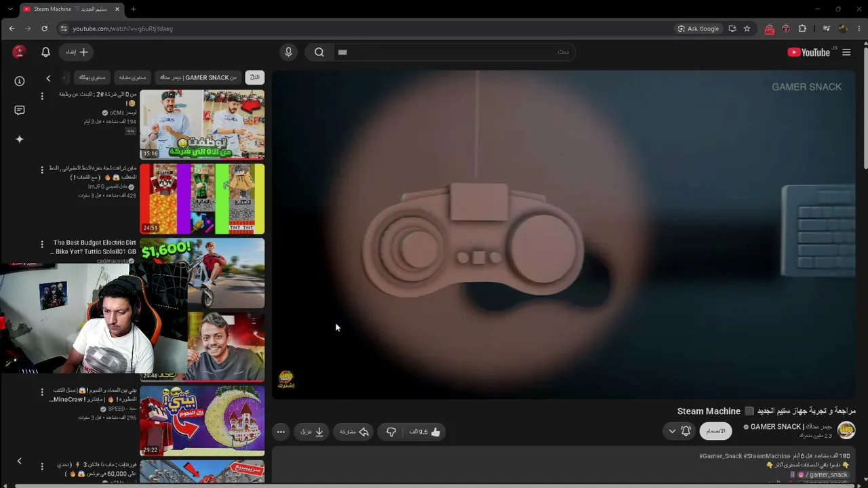Open options for the Fortnite 60,000 video
The height and width of the screenshot is (488, 868).
42,466
